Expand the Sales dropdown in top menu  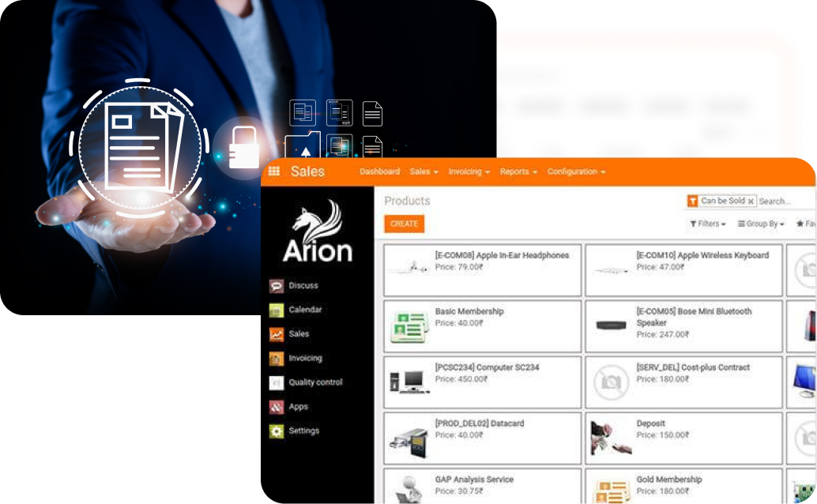pyautogui.click(x=423, y=172)
